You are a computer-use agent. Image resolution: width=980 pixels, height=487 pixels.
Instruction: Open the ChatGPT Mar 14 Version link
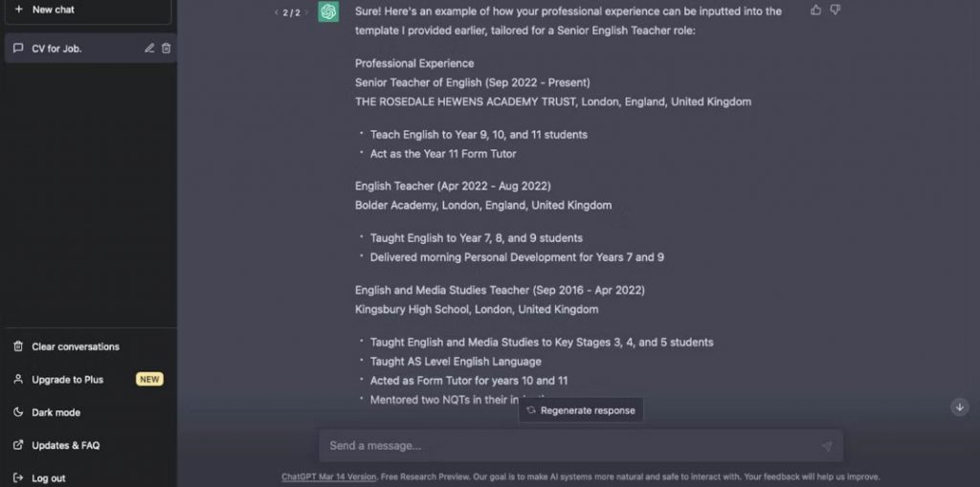tap(328, 476)
